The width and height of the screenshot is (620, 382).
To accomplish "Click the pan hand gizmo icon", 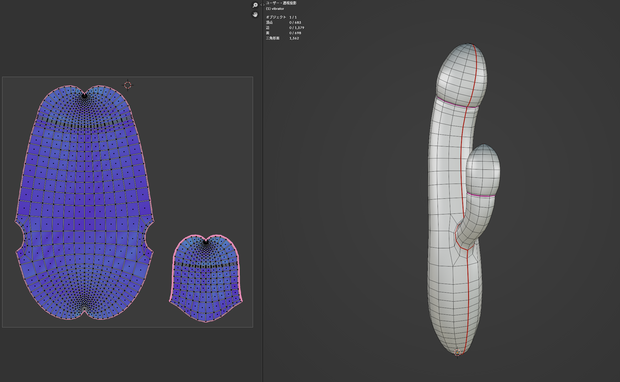I will [x=255, y=15].
